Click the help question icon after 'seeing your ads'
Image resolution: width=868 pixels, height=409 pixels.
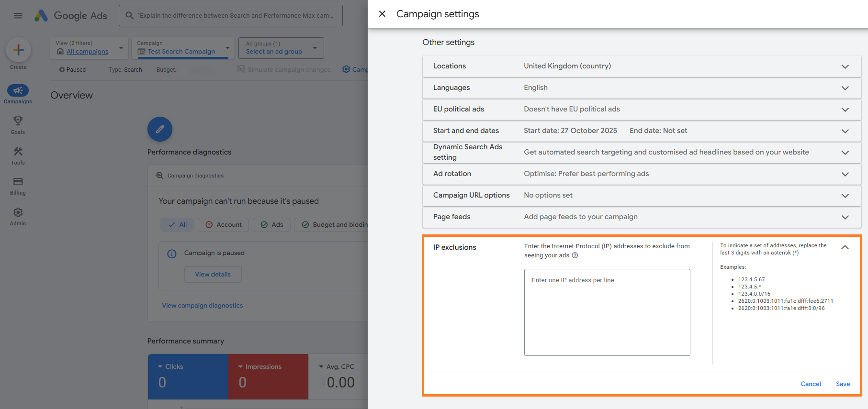[575, 255]
